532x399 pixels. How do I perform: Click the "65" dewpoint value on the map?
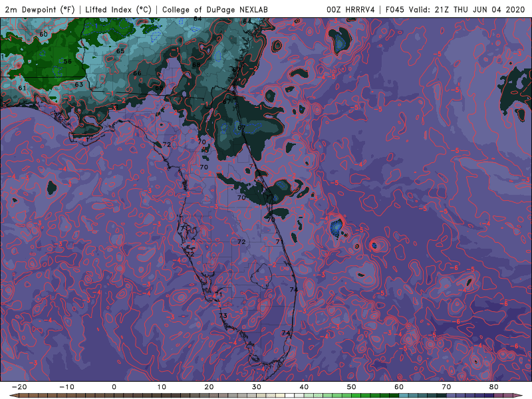click(x=120, y=51)
